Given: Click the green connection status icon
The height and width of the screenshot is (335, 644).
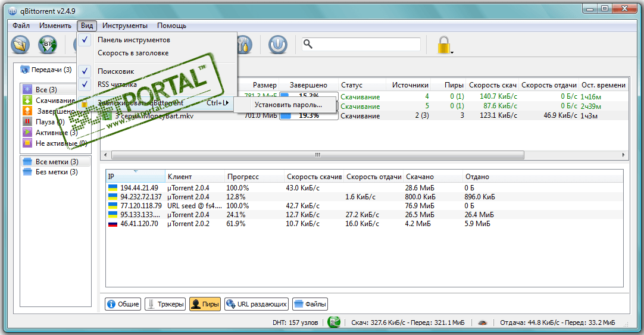Looking at the screenshot, I should pos(334,323).
